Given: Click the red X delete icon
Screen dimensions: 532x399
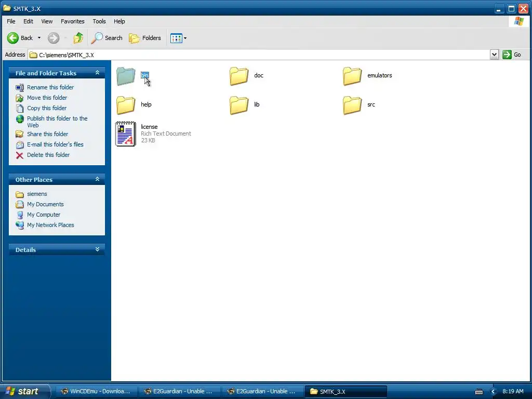Looking at the screenshot, I should (x=20, y=155).
